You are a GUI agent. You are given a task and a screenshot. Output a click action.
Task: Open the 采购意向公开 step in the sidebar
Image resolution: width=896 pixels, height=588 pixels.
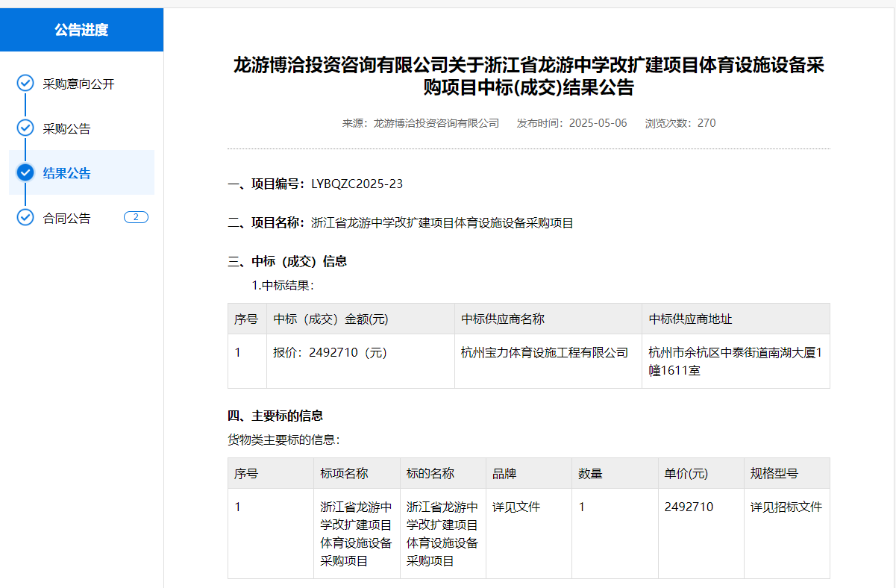pos(78,84)
